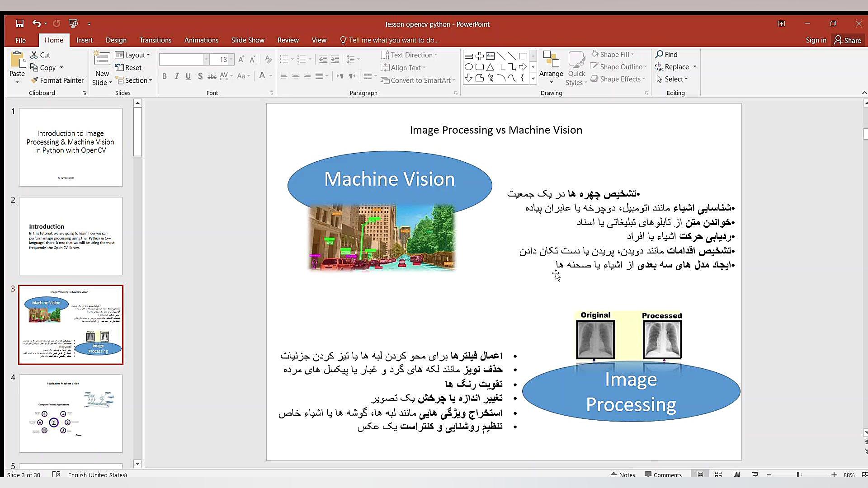This screenshot has height=488, width=868.
Task: Toggle the Notes pane
Action: [x=623, y=474]
